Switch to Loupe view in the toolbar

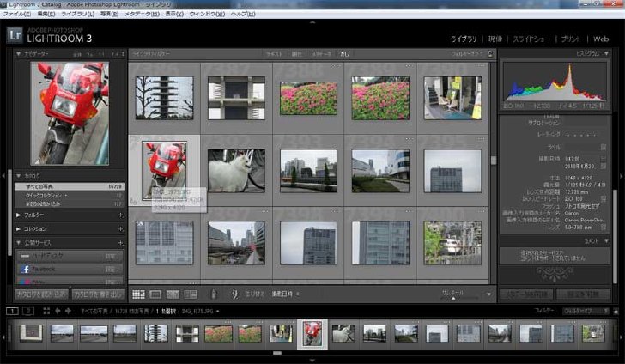[x=155, y=294]
